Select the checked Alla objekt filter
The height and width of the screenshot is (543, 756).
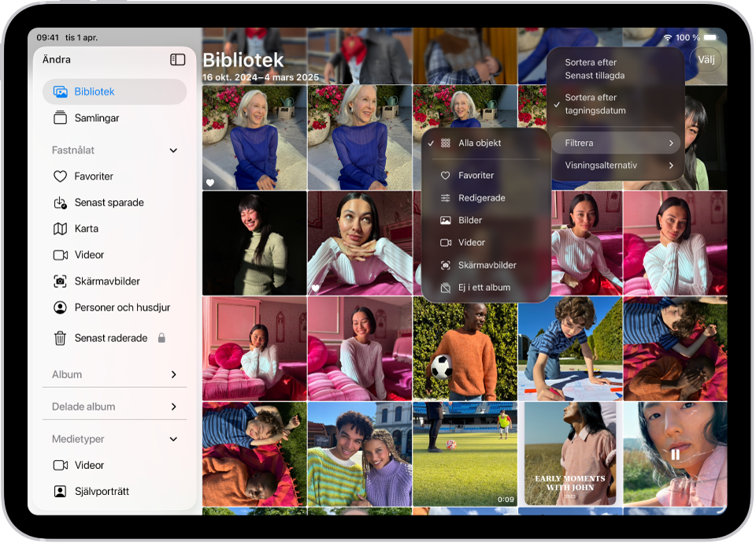(x=486, y=143)
